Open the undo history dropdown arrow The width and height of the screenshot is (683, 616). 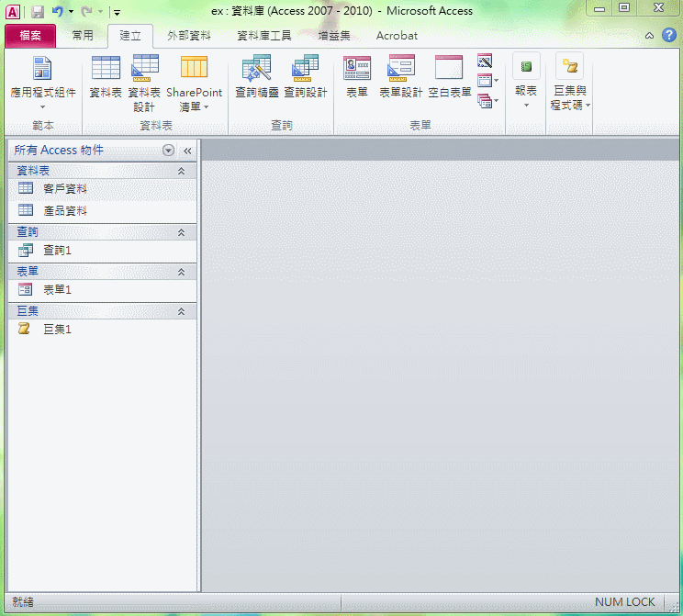pos(71,12)
